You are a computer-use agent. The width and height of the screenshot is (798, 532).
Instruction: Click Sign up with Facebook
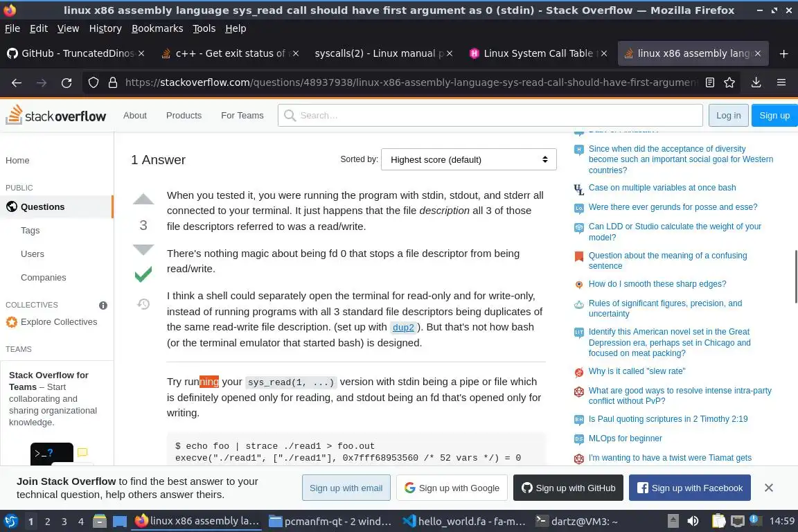pos(690,488)
